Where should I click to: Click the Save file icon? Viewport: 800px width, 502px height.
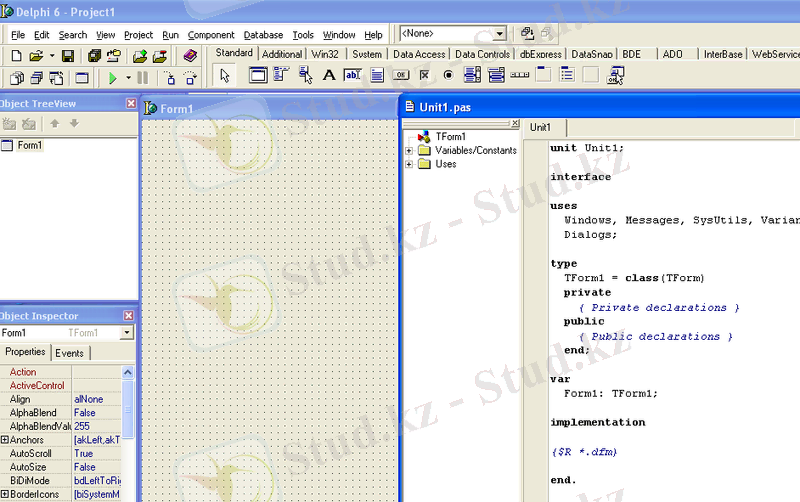coord(68,56)
